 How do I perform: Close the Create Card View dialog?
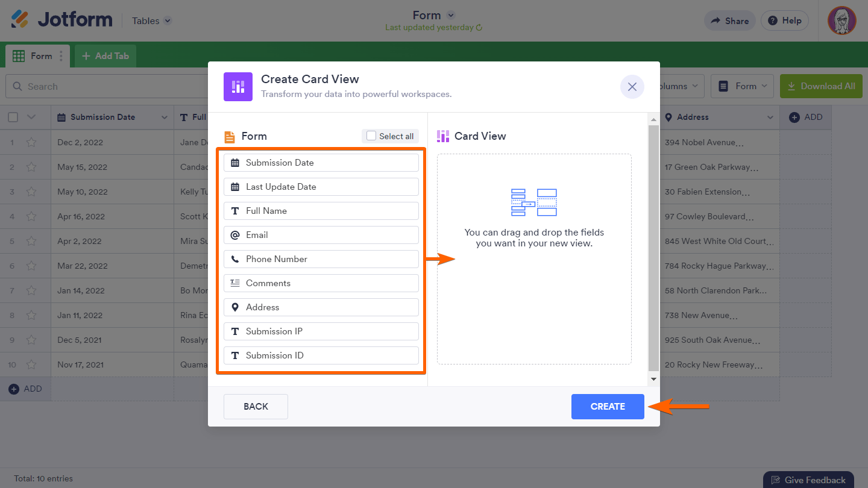click(x=632, y=87)
